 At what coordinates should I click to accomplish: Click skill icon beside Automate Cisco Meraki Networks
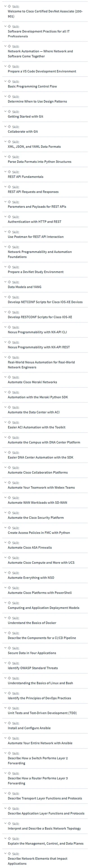(9, 377)
